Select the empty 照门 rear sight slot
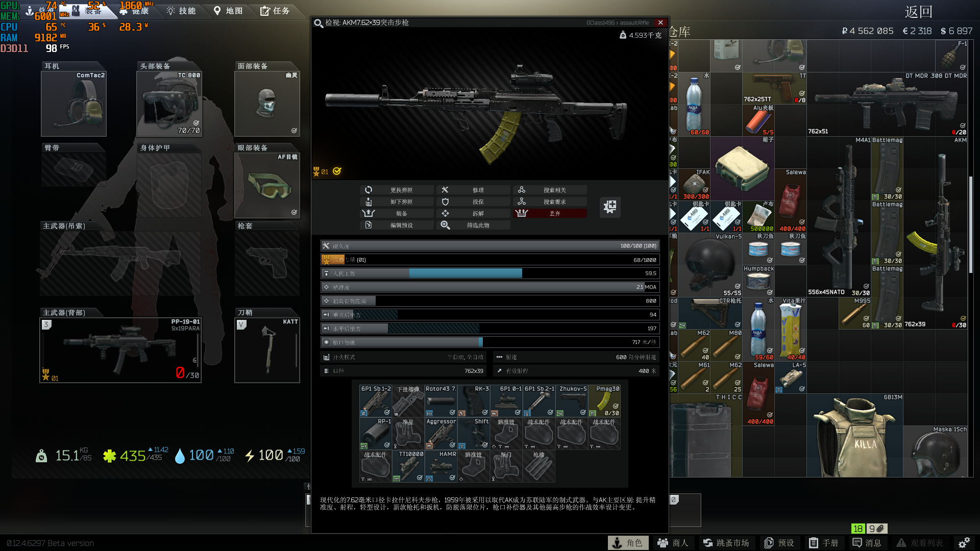 click(506, 466)
